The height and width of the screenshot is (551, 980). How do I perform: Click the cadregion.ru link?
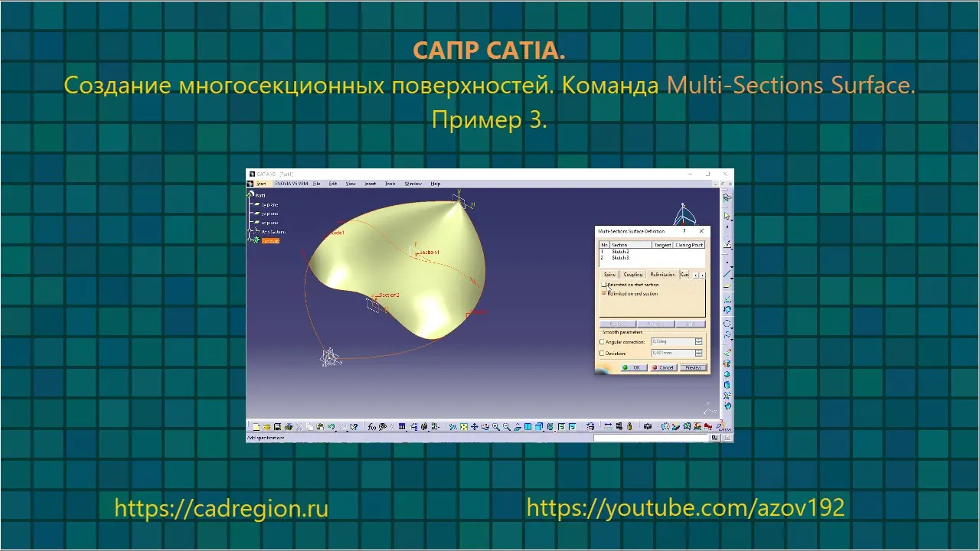(221, 508)
